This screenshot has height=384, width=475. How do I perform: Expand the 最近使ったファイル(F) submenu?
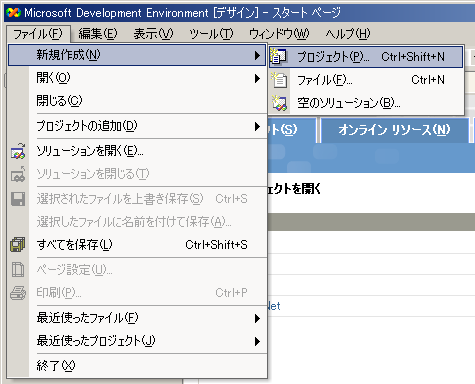pyautogui.click(x=137, y=318)
